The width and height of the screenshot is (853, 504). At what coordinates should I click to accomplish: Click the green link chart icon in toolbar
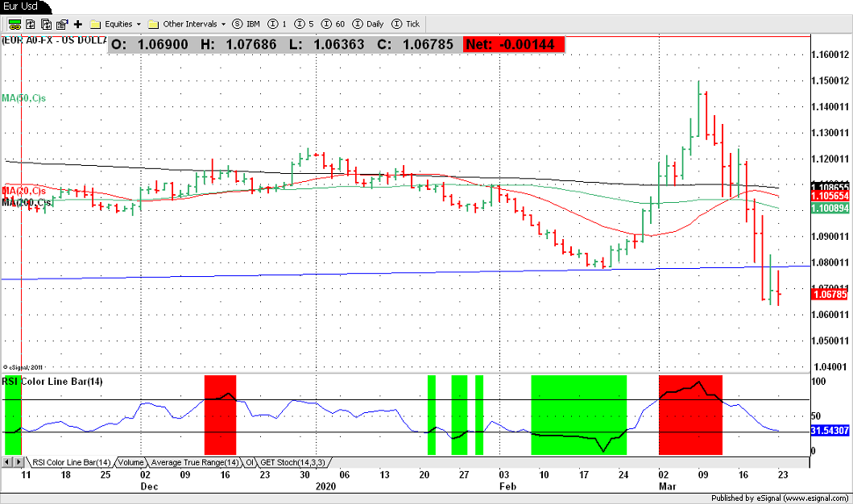14,24
